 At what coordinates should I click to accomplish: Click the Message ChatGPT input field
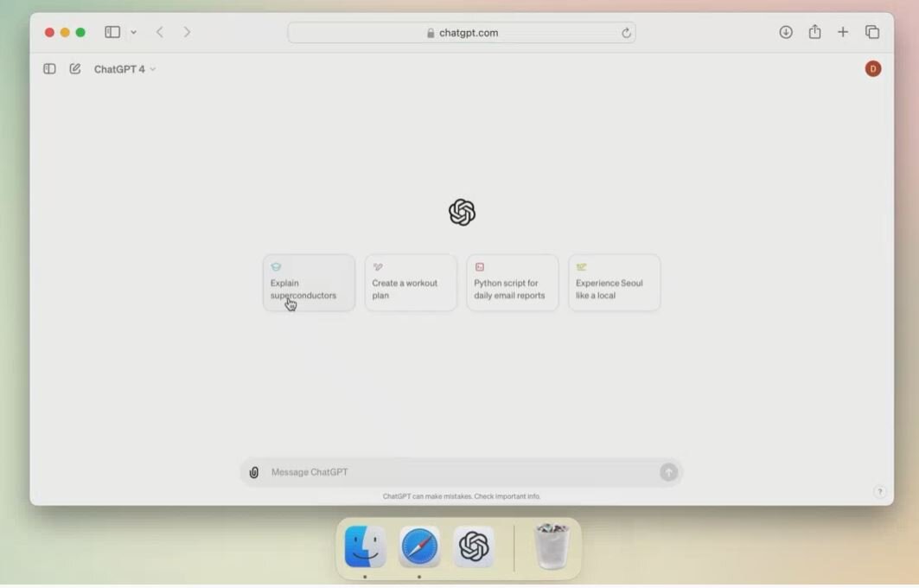[462, 472]
